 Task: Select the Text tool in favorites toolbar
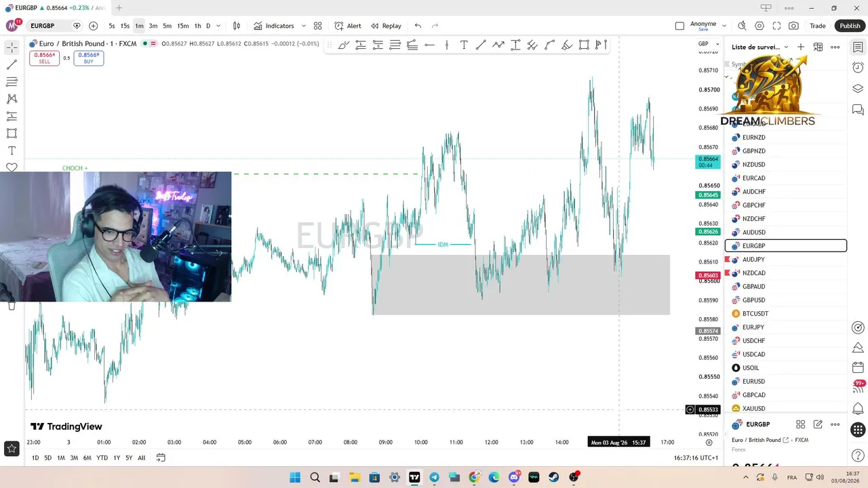pyautogui.click(x=464, y=45)
